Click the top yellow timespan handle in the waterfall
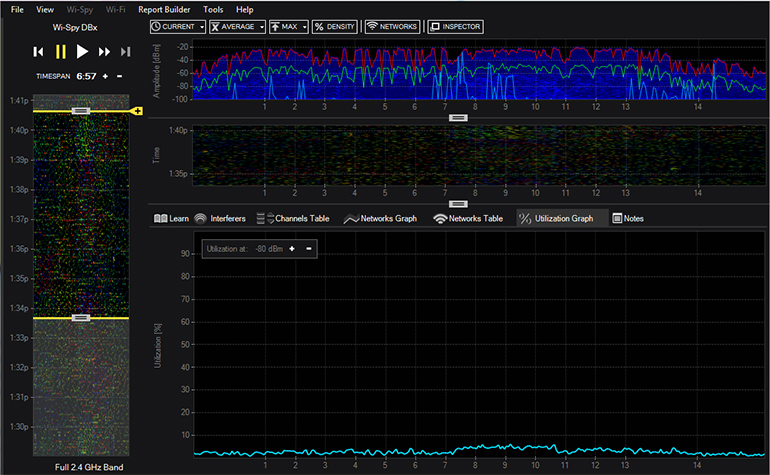 tap(82, 111)
